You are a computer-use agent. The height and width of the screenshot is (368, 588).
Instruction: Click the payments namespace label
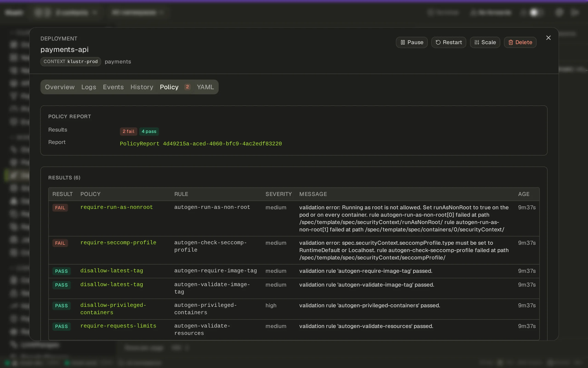[x=118, y=62]
